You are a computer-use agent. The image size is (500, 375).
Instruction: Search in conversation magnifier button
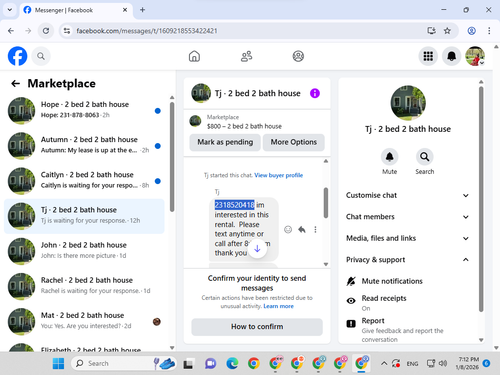point(424,157)
